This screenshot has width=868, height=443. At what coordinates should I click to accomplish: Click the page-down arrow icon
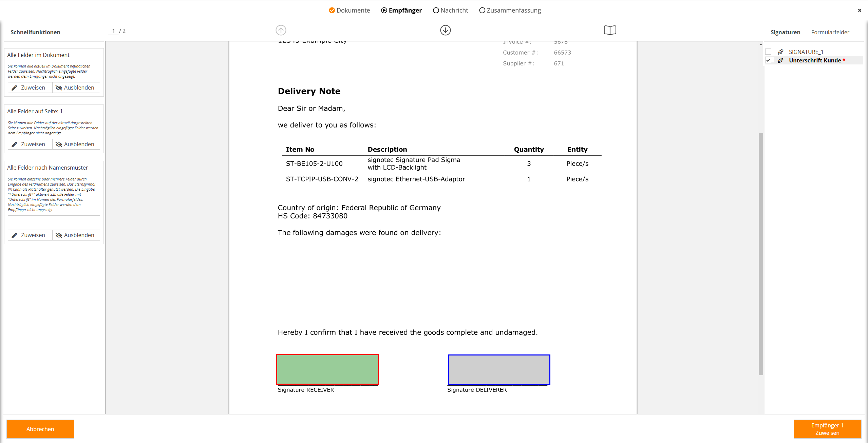445,30
